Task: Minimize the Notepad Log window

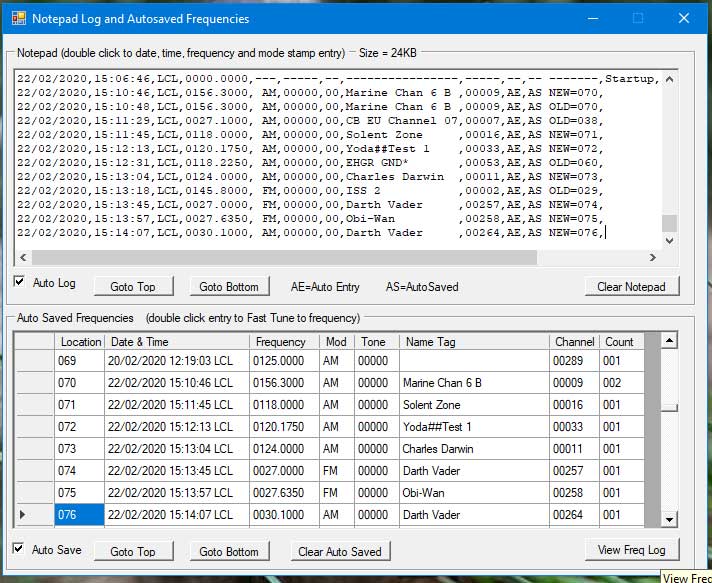Action: click(x=593, y=18)
